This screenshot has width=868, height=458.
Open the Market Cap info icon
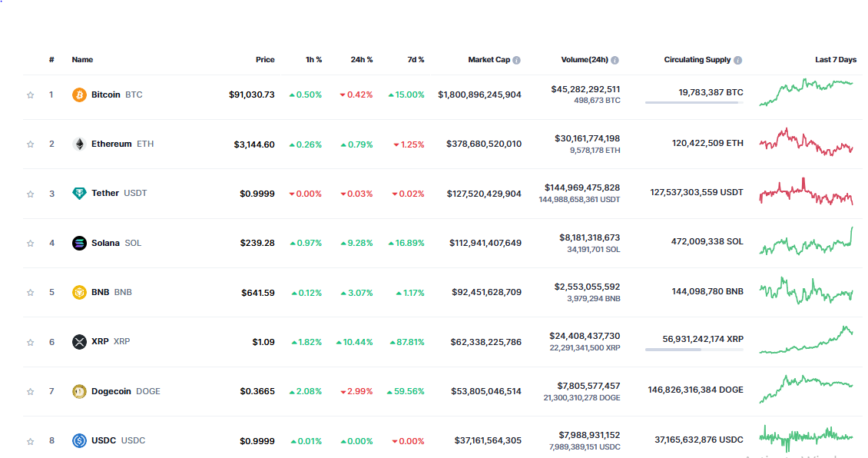coord(516,61)
